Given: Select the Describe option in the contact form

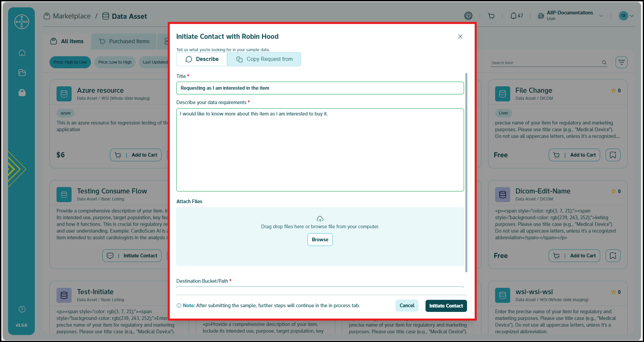Looking at the screenshot, I should (202, 59).
